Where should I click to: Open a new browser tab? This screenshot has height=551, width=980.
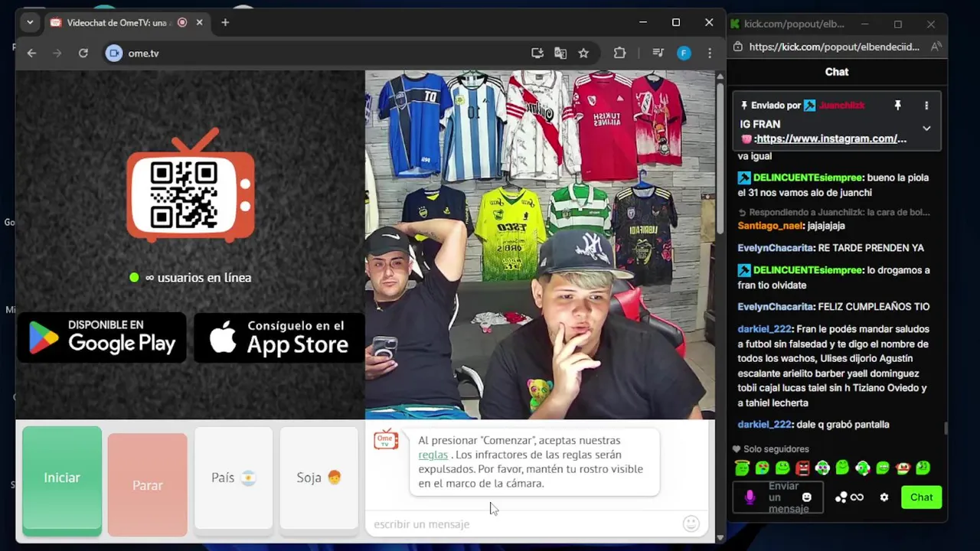pyautogui.click(x=225, y=23)
